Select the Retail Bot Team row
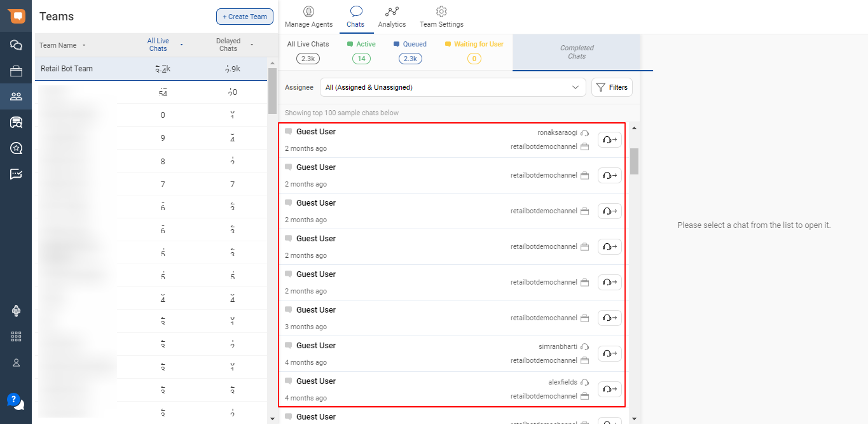 [151, 69]
